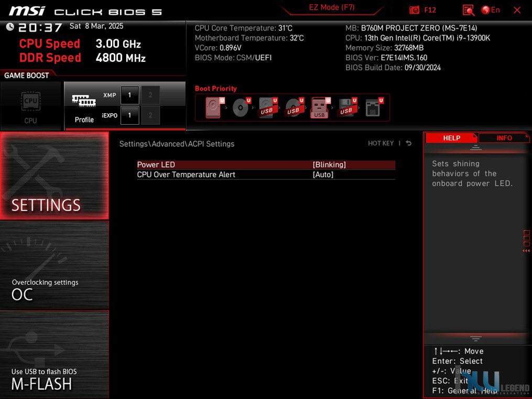Screen dimensions: 532x399
Task: Click the Boot Priority heading
Action: [216, 89]
